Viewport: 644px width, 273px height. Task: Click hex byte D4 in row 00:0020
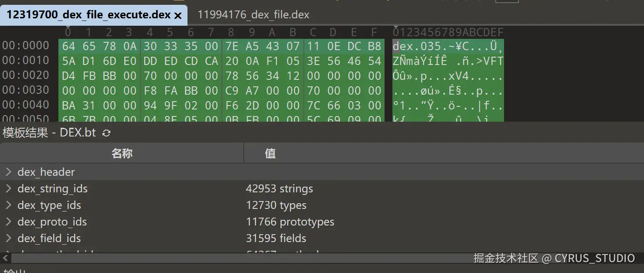coord(68,76)
